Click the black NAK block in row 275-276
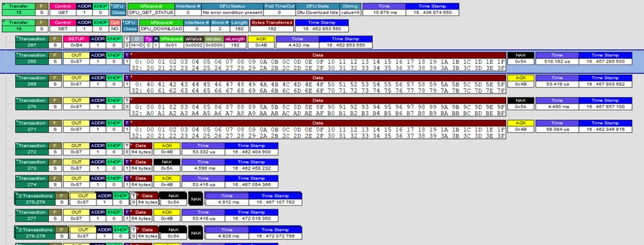644x245 pixels. click(x=197, y=199)
